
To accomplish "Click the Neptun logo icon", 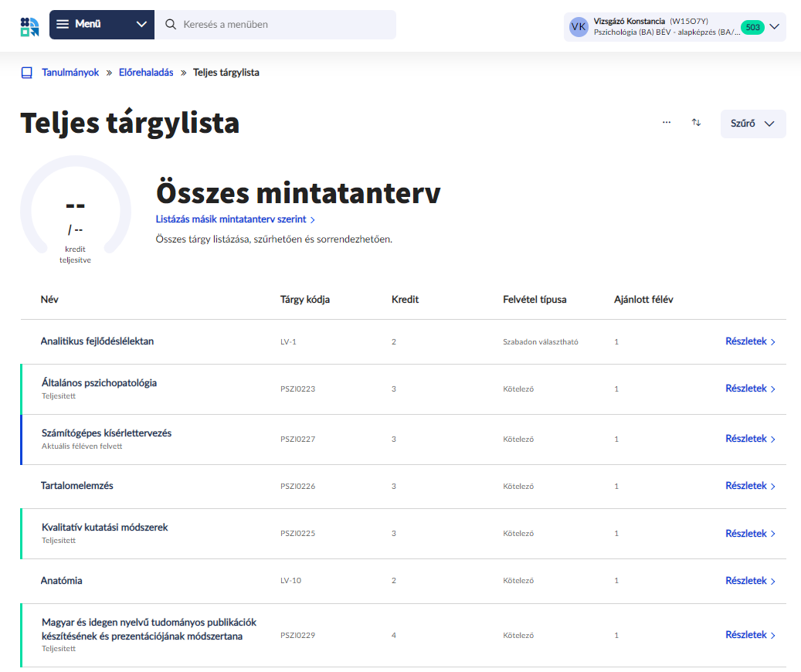I will pyautogui.click(x=29, y=26).
